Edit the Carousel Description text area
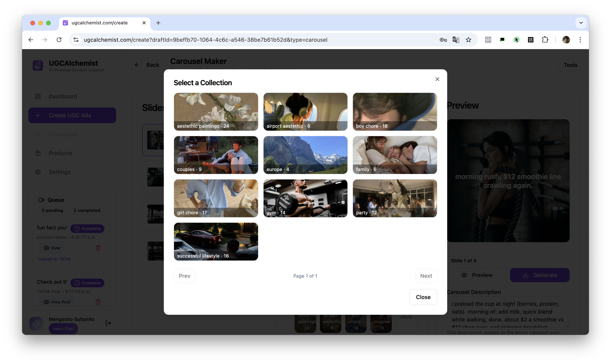611x364 pixels. pyautogui.click(x=508, y=312)
